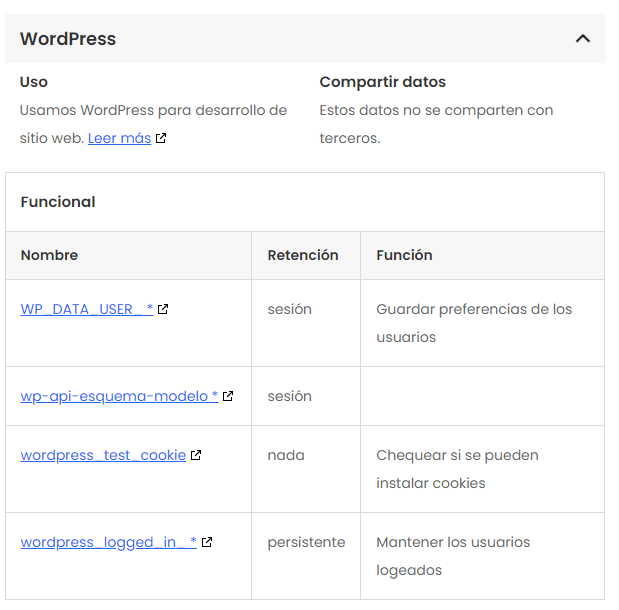Screen dimensions: 619x610
Task: Click external icon next to wp-api-esquema-modelo
Action: [228, 397]
